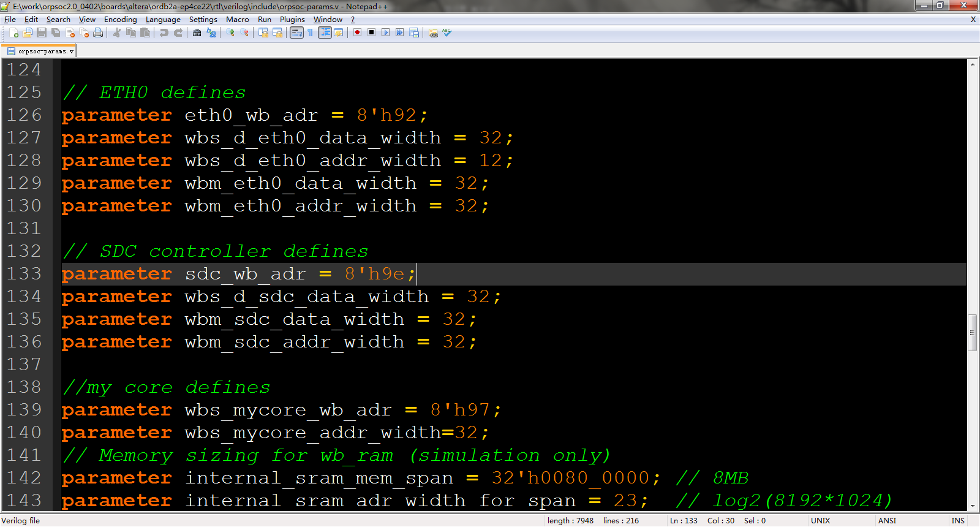The image size is (980, 527).
Task: Click "Ln : 133" in status bar
Action: [x=684, y=521]
